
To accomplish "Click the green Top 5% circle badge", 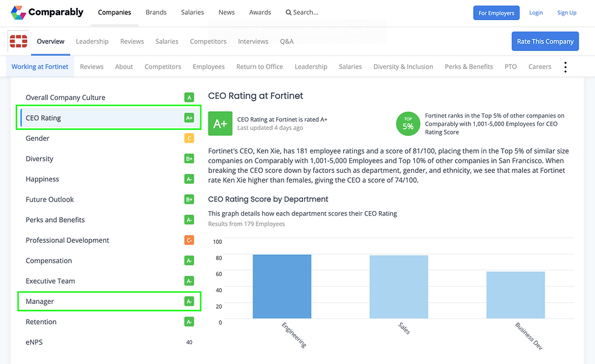I will point(408,124).
